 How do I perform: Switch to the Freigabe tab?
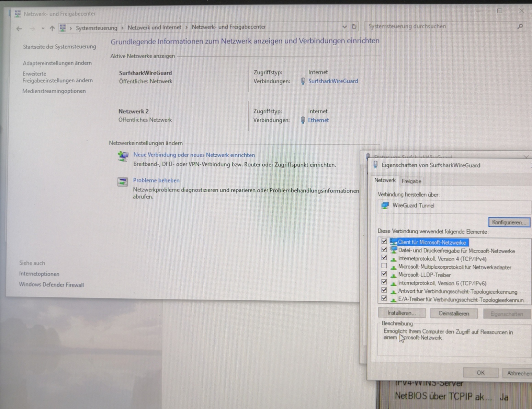pos(411,181)
